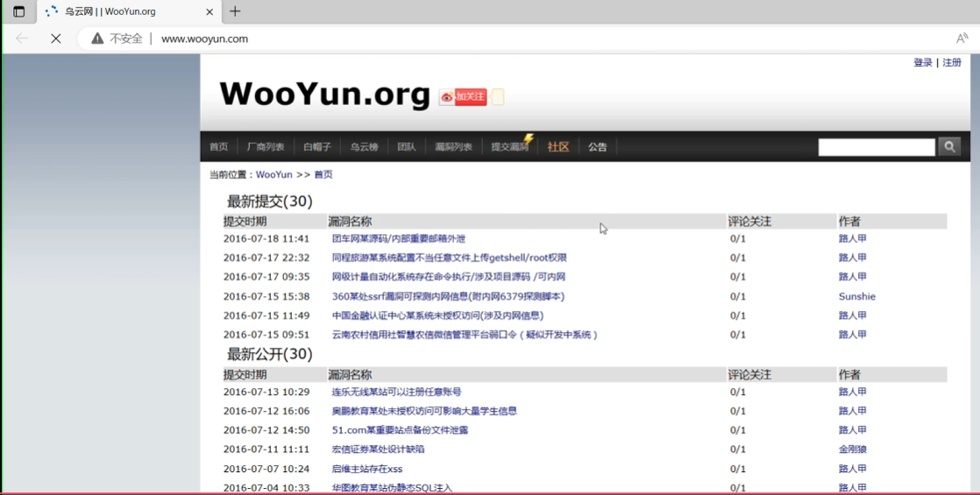Open 中国金融认证中心某系统未授权访问 entry
The height and width of the screenshot is (495, 980).
coord(437,315)
